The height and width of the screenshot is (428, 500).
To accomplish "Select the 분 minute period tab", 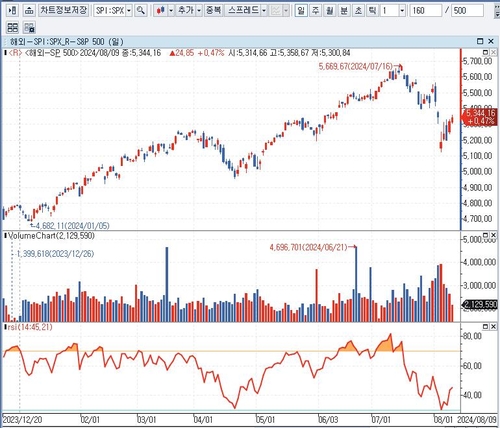I will 344,11.
